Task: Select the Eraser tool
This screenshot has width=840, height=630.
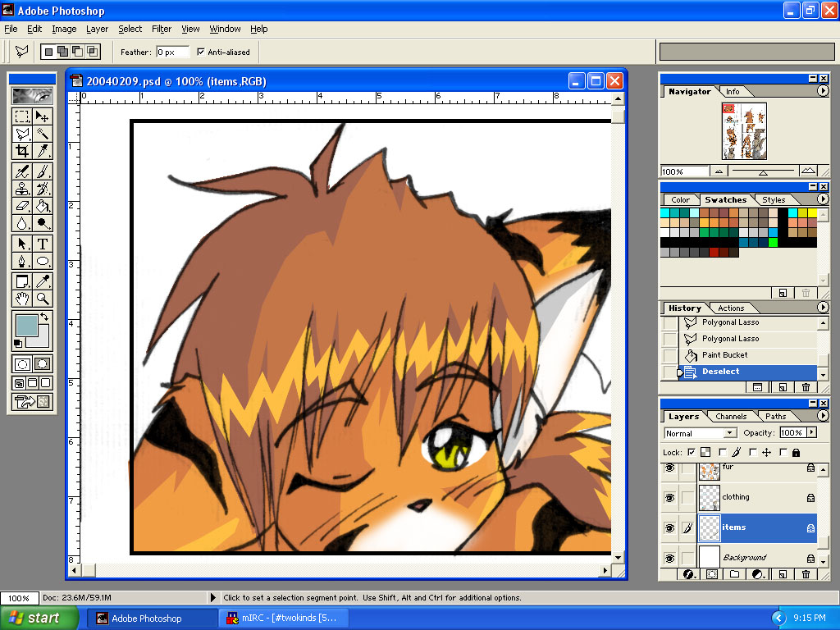Action: 22,206
